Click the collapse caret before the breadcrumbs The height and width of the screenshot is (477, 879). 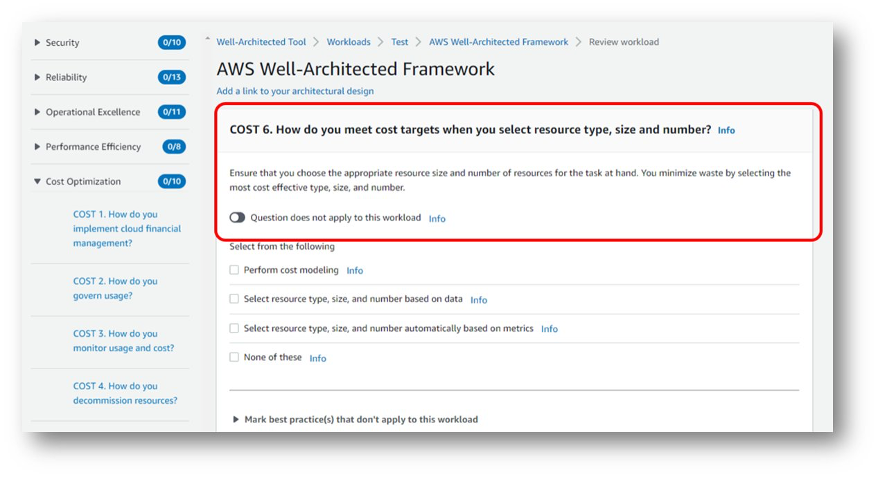207,39
